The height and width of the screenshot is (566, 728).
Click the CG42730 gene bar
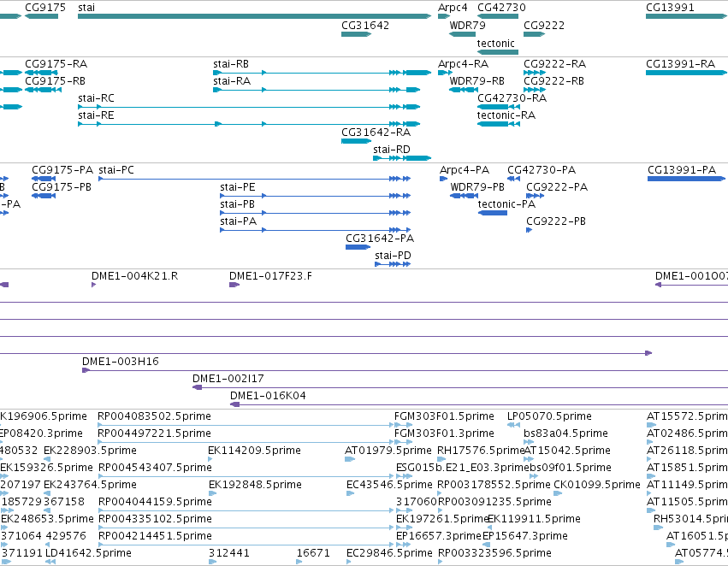click(498, 16)
